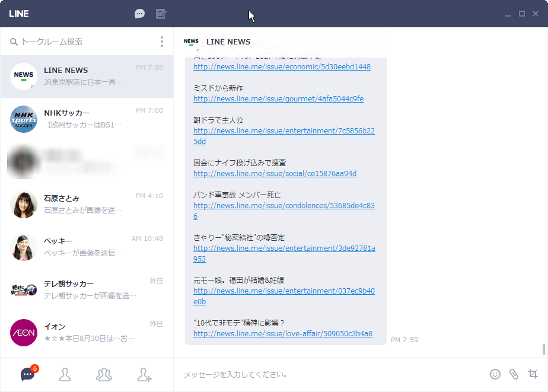Click the message input field
Screen dimensions: 548x392
[326, 374]
